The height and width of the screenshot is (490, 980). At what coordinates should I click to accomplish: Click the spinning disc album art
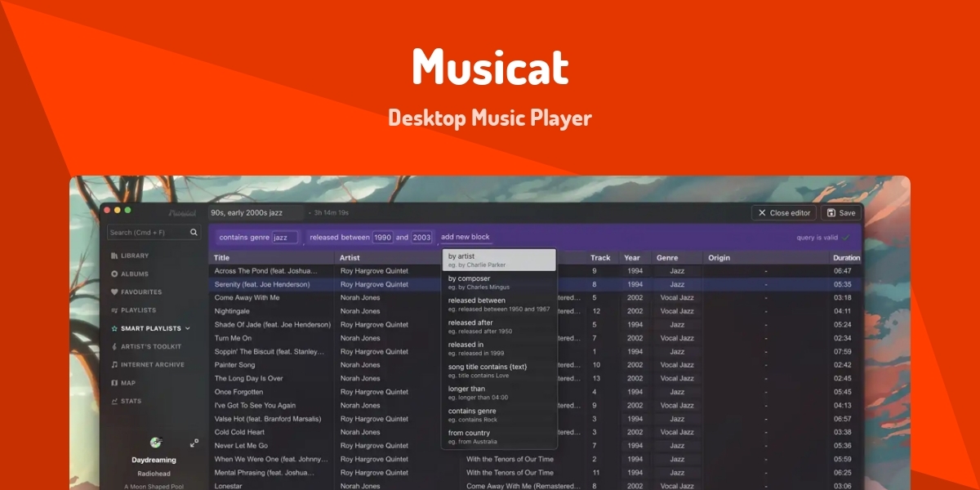(155, 443)
